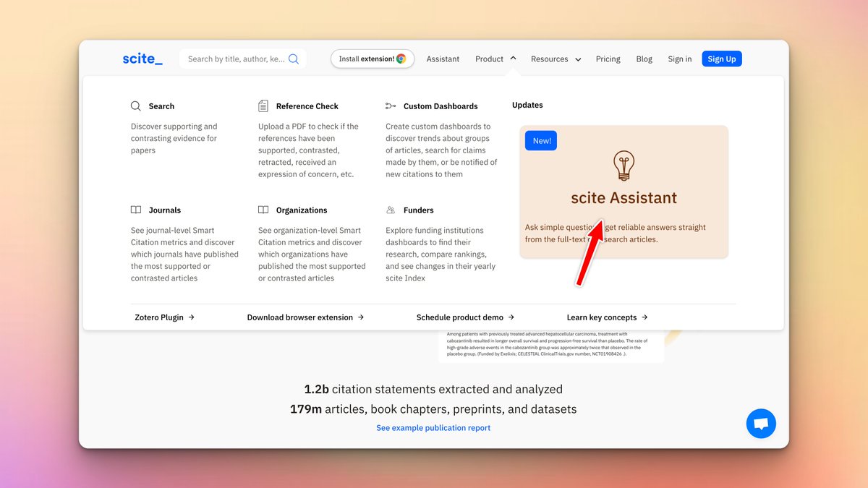Click arrow next to Schedule product demo
The width and height of the screenshot is (868, 488).
511,317
